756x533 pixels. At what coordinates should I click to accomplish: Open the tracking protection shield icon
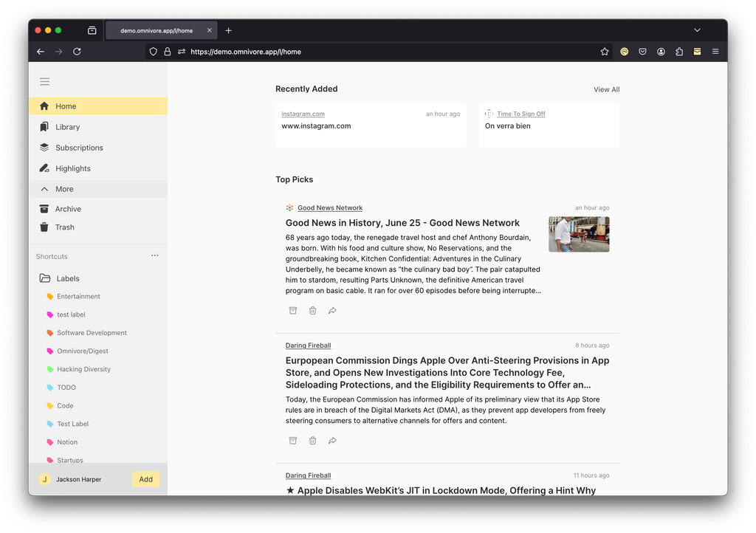coord(154,52)
